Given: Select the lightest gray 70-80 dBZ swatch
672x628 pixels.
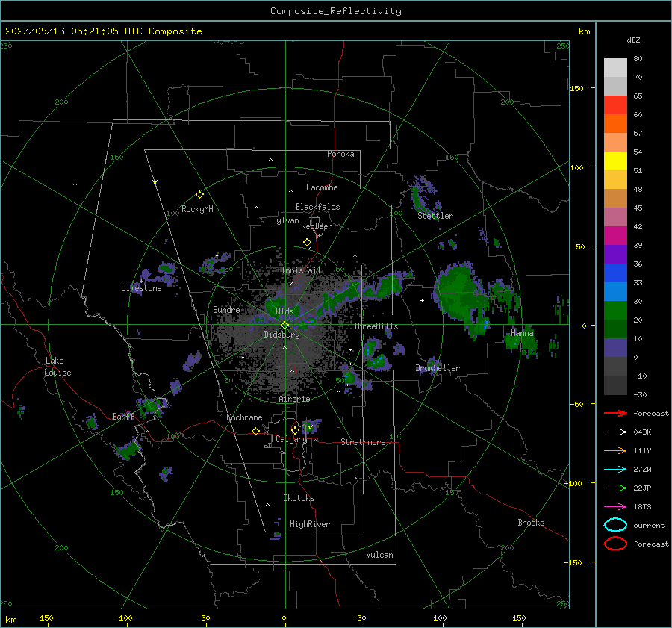Looking at the screenshot, I should coord(615,67).
